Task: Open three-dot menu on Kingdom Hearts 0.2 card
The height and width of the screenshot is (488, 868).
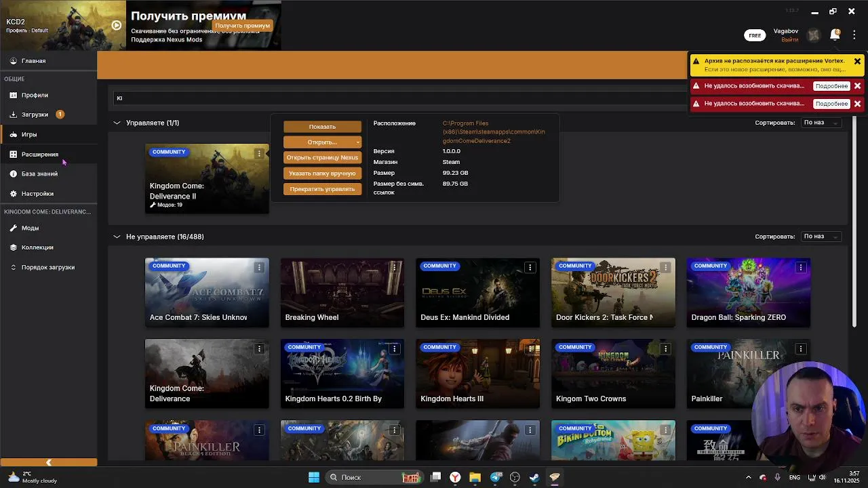Action: coord(394,349)
